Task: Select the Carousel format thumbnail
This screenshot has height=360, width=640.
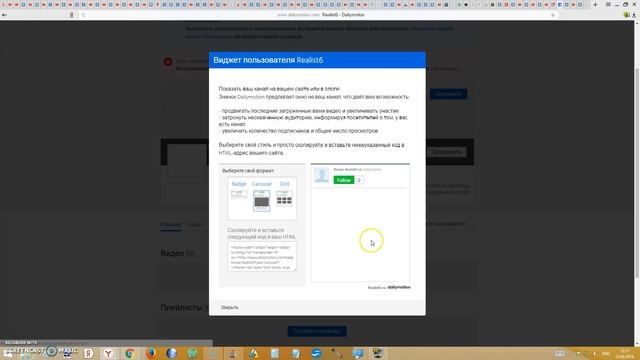Action: click(262, 200)
